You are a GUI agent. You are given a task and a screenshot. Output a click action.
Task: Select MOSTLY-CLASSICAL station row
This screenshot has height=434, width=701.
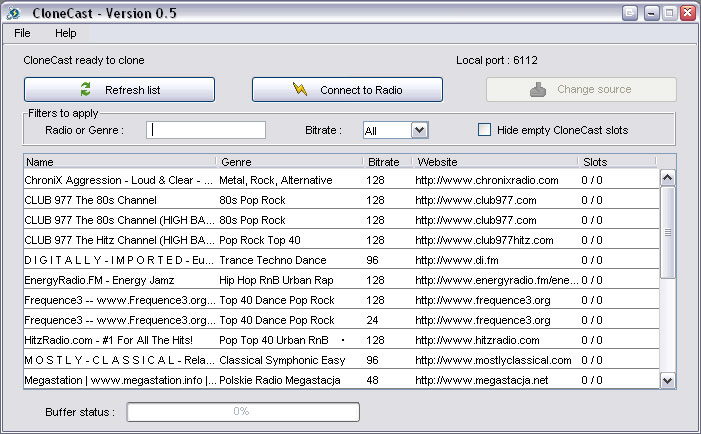coord(342,360)
